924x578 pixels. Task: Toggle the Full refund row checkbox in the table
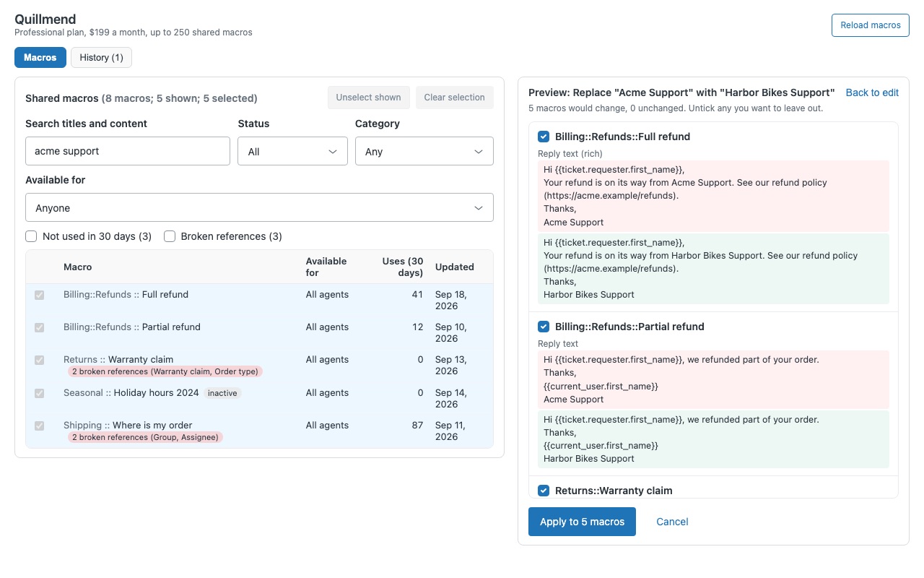pyautogui.click(x=39, y=295)
